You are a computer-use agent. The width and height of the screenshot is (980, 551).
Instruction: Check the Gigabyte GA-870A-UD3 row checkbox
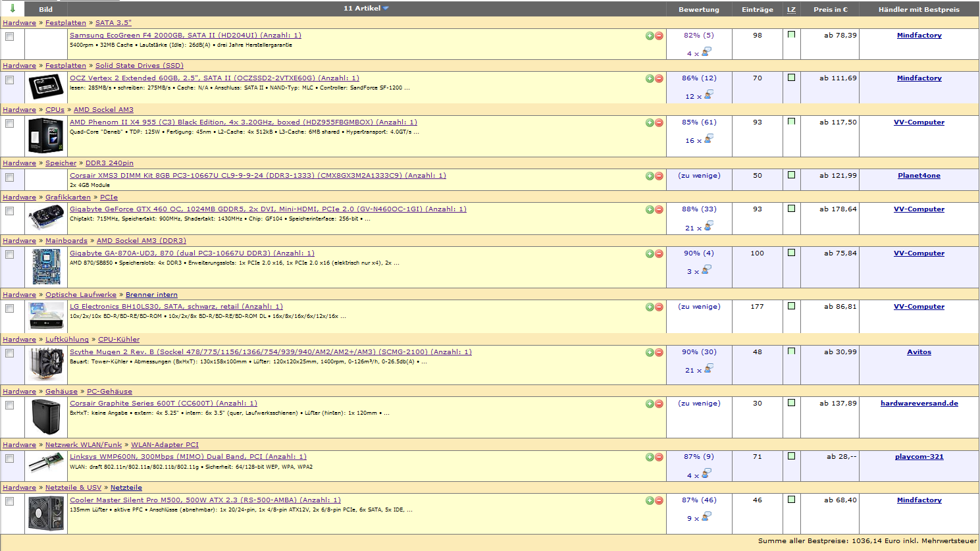tap(9, 254)
